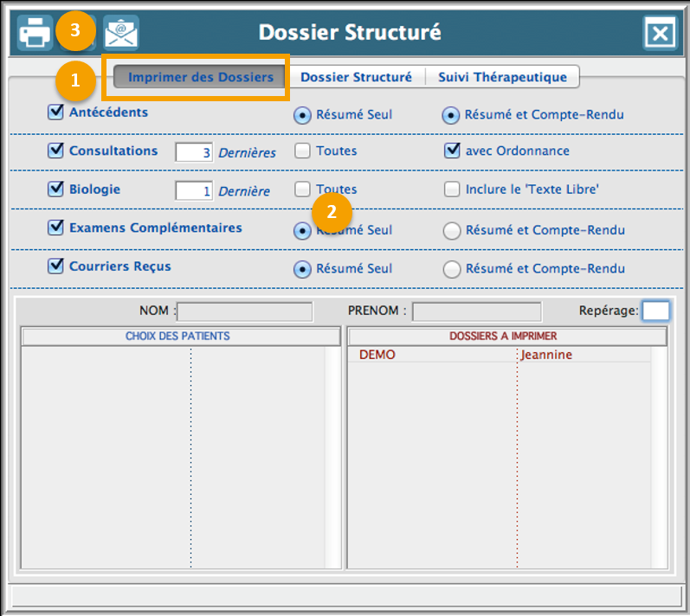Select Résumé et Compte-Rendu for Examens Complémentaires
Viewport: 690px width, 616px height.
(x=452, y=231)
